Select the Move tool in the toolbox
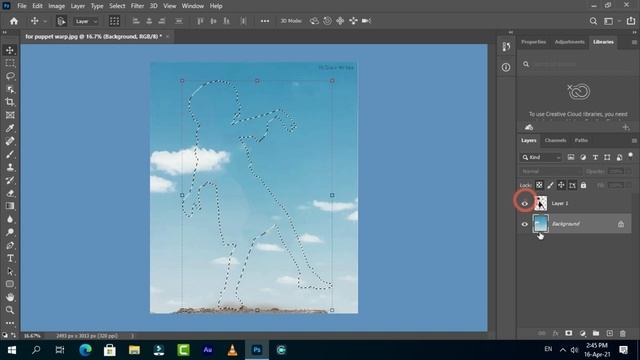640x360 pixels. 10,50
